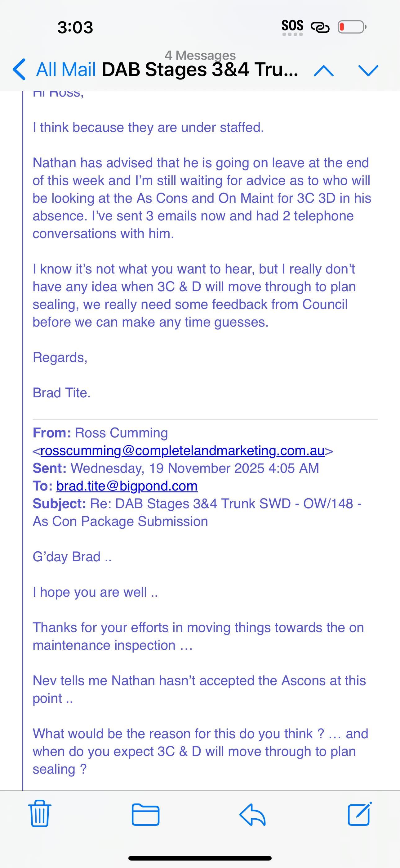Tap the 3:03 clock in status bar
The width and height of the screenshot is (400, 868).
(x=75, y=27)
